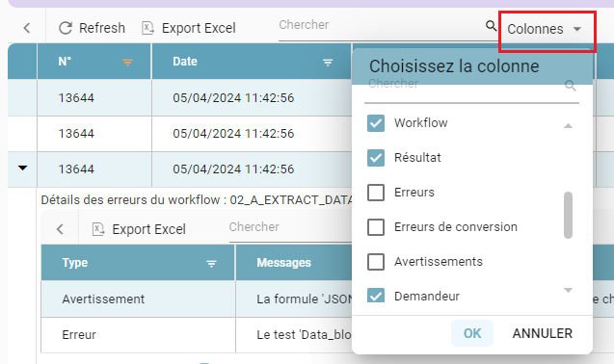The image size is (614, 364).
Task: Click the Avertissements label in column list
Action: pos(439,262)
